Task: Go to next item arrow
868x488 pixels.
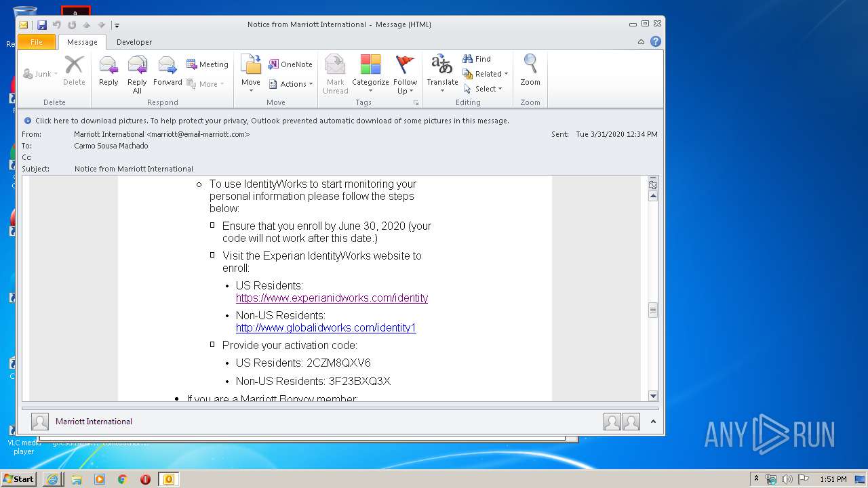Action: pyautogui.click(x=101, y=25)
